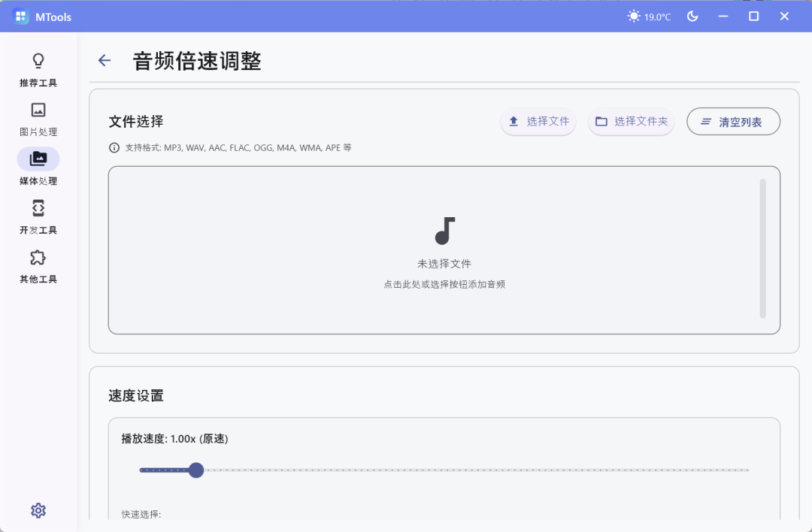Viewport: 812px width, 532px height.
Task: Open settings gear in sidebar
Action: pyautogui.click(x=38, y=511)
